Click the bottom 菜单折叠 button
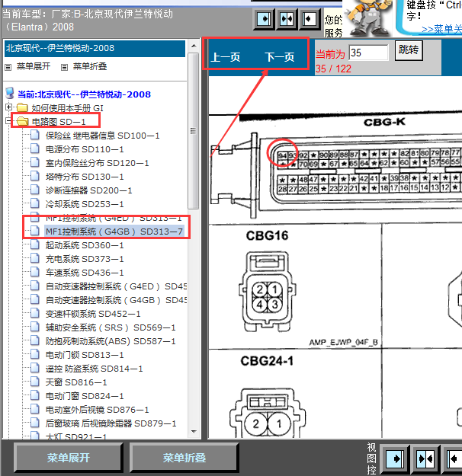The width and height of the screenshot is (462, 476). coord(184,458)
